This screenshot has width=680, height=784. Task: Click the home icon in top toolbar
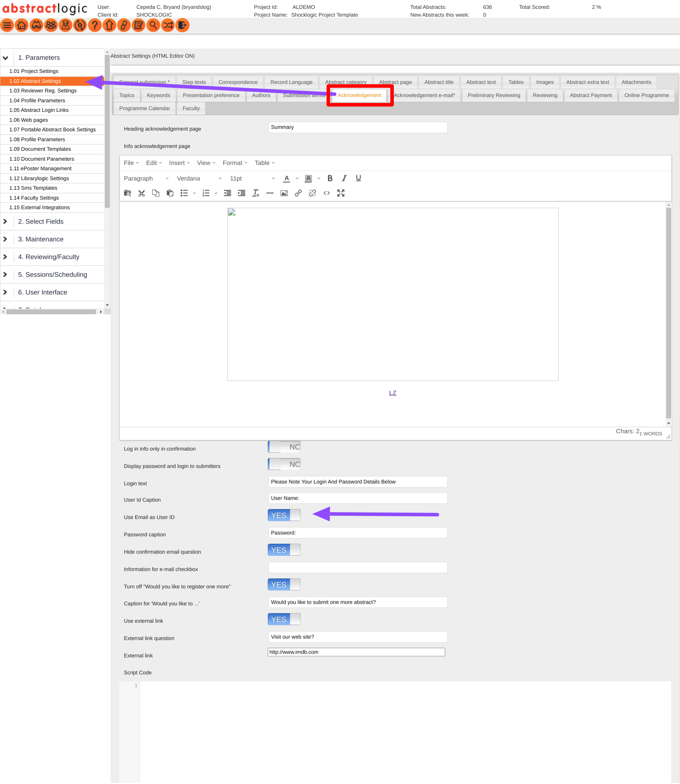pos(22,25)
